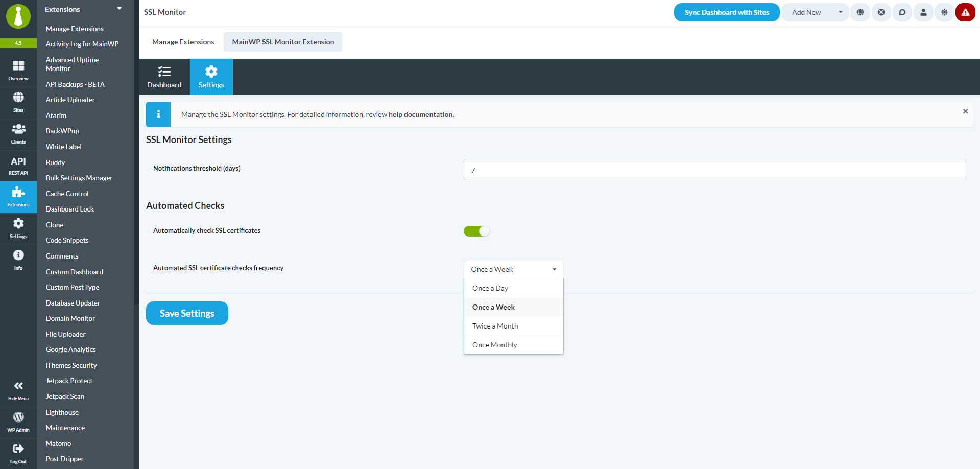Click the chat bubble icon in top bar
980x469 pixels.
pyautogui.click(x=902, y=12)
